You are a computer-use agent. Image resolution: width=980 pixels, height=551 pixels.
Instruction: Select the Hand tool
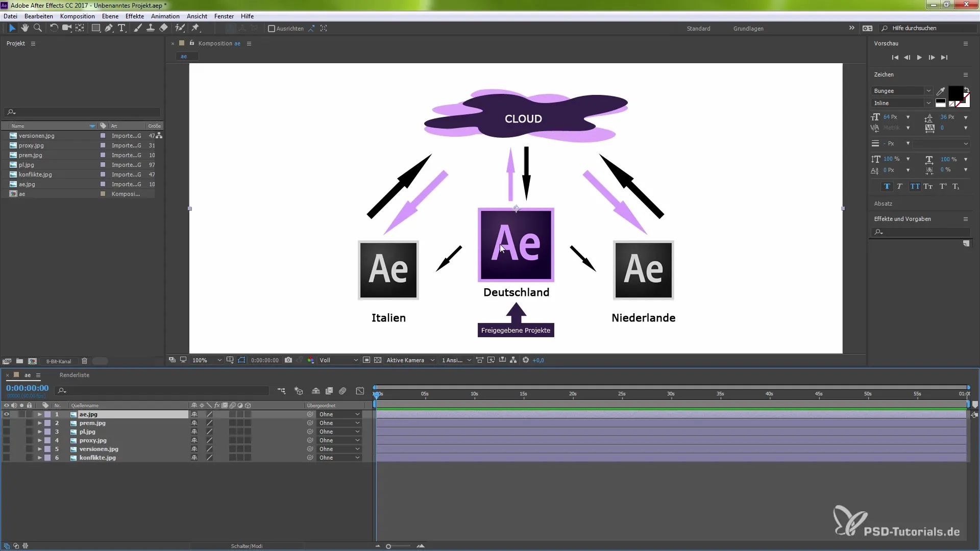(x=24, y=29)
